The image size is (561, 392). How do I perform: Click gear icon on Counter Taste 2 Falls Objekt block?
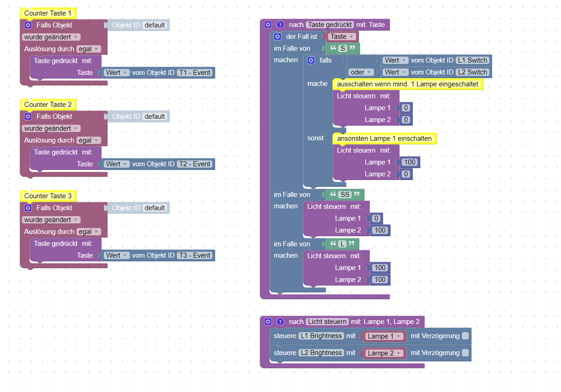(x=28, y=117)
